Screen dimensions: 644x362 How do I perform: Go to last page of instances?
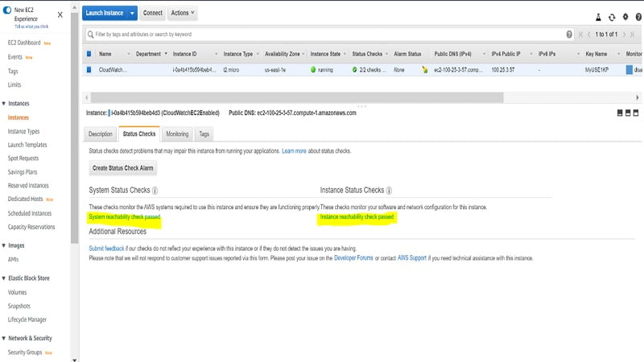(x=633, y=35)
